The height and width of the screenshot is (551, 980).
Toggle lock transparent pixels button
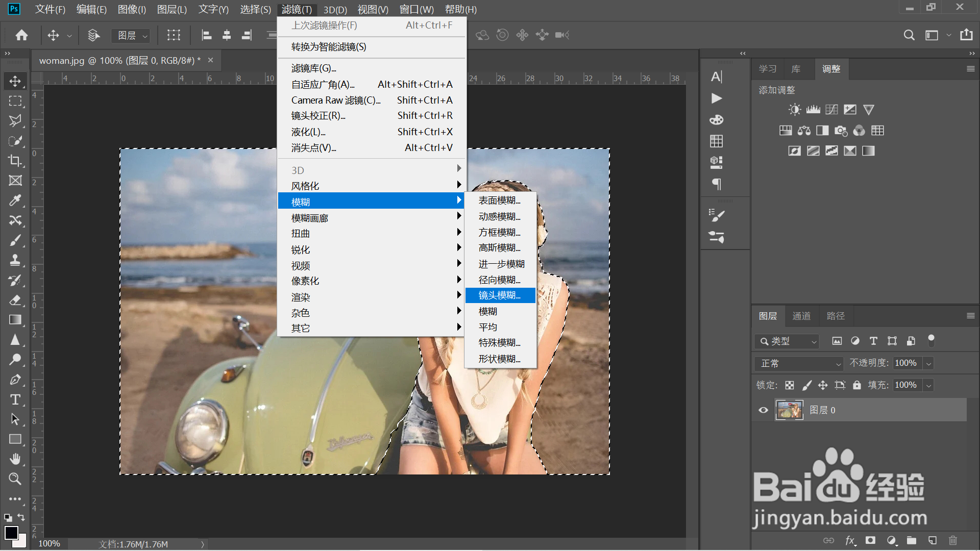tap(790, 385)
